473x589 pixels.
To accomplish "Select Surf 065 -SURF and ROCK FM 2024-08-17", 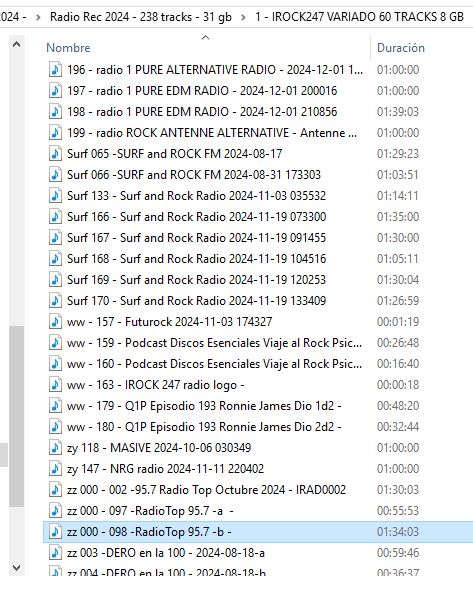I will (175, 154).
